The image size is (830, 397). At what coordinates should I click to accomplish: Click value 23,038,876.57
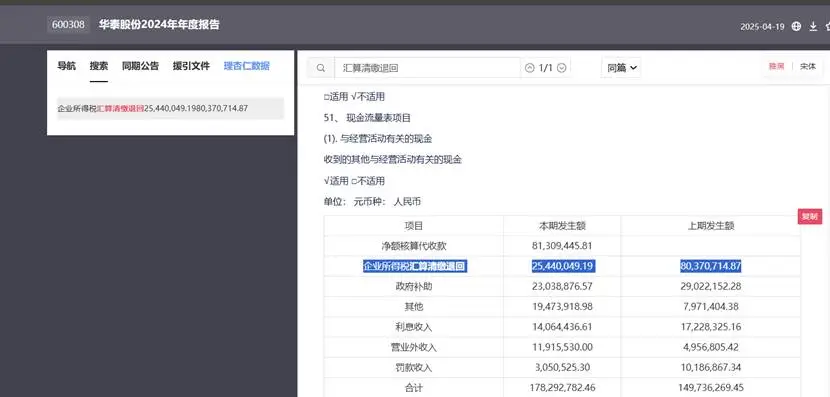[x=562, y=286]
